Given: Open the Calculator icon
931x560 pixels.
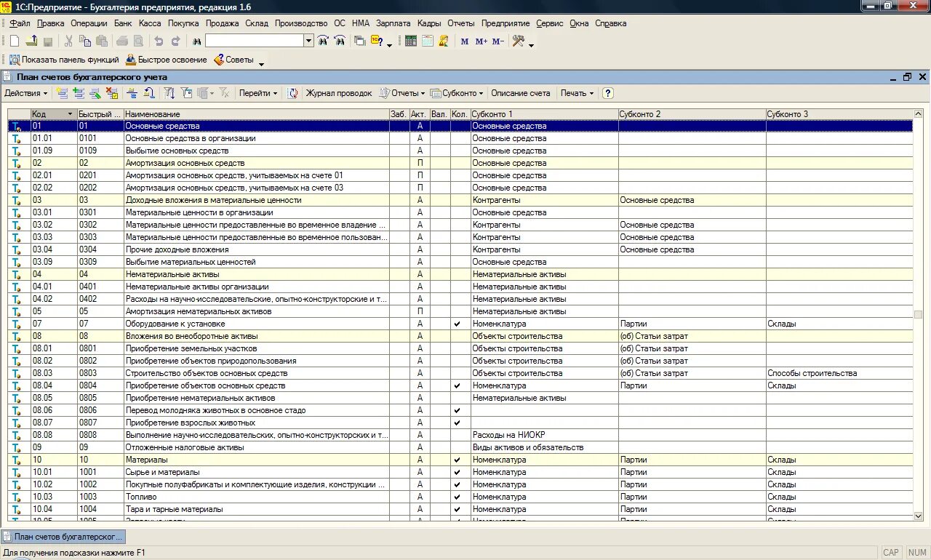Looking at the screenshot, I should (411, 41).
